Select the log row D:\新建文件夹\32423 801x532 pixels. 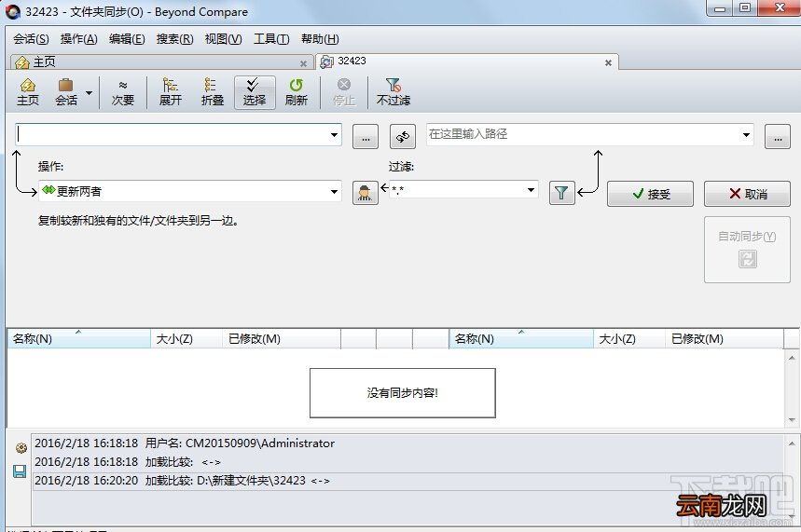pos(408,481)
